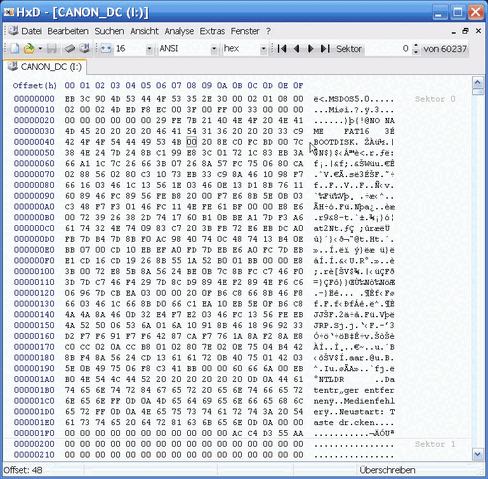This screenshot has height=479, width=488.
Task: Click the Open disk toolbar icon
Action: coord(84,49)
